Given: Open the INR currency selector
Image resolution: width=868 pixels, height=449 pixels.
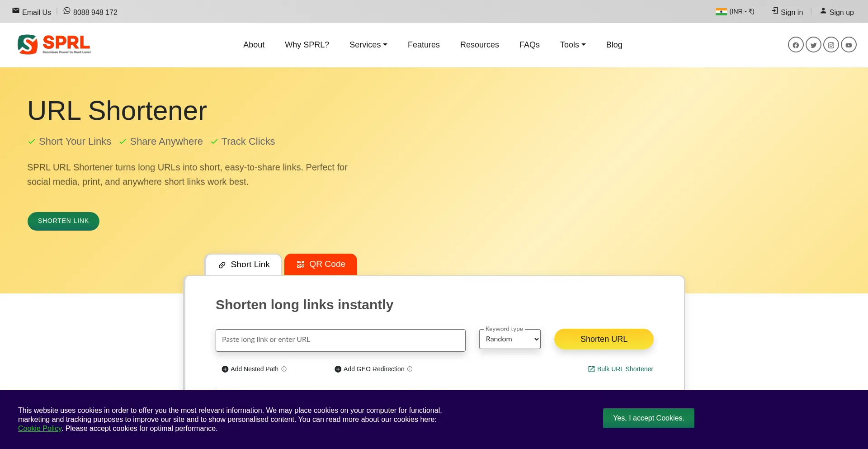Looking at the screenshot, I should point(735,12).
